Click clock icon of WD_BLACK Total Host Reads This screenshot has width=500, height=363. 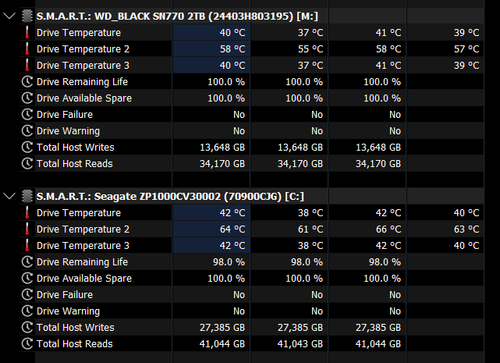(x=27, y=163)
